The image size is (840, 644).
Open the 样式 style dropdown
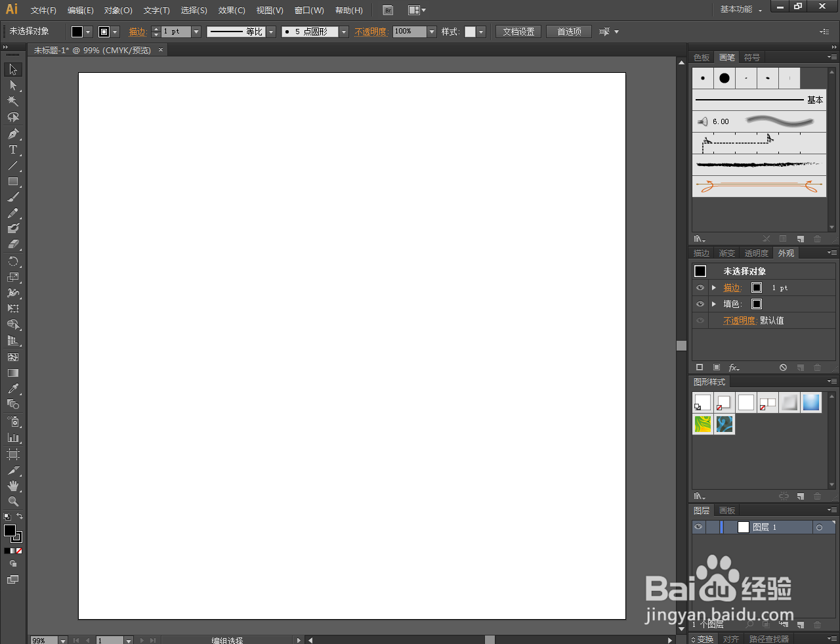coord(481,32)
